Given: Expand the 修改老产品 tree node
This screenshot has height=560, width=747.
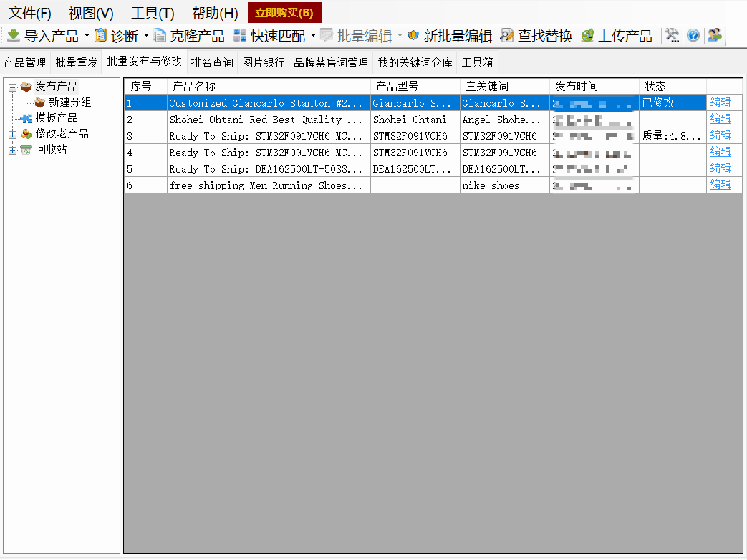Looking at the screenshot, I should click(12, 134).
